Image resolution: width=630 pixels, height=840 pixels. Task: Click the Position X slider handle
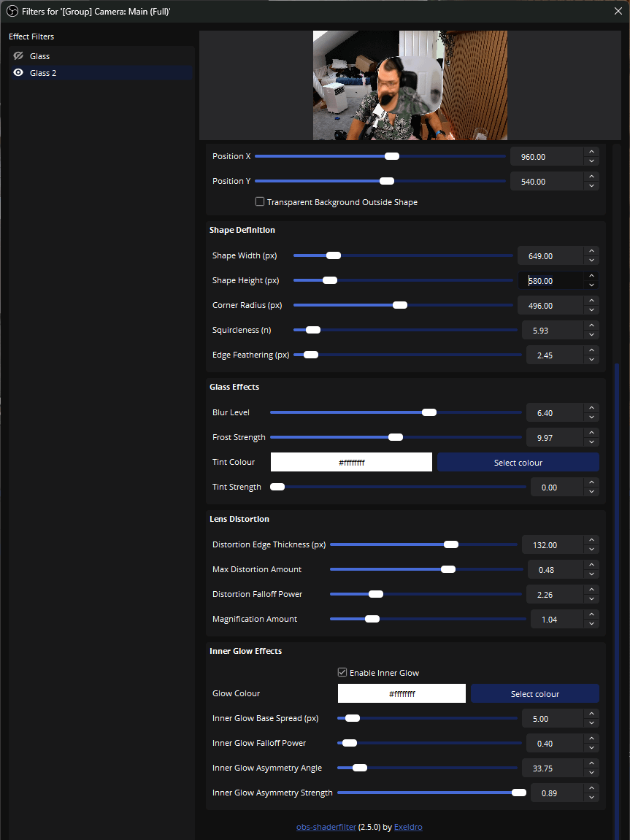pos(392,156)
